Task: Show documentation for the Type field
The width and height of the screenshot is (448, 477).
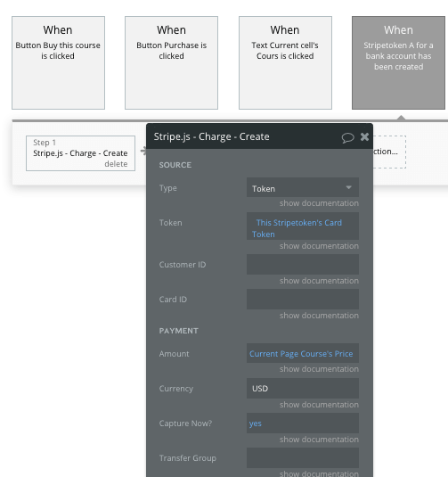Action: pos(319,203)
